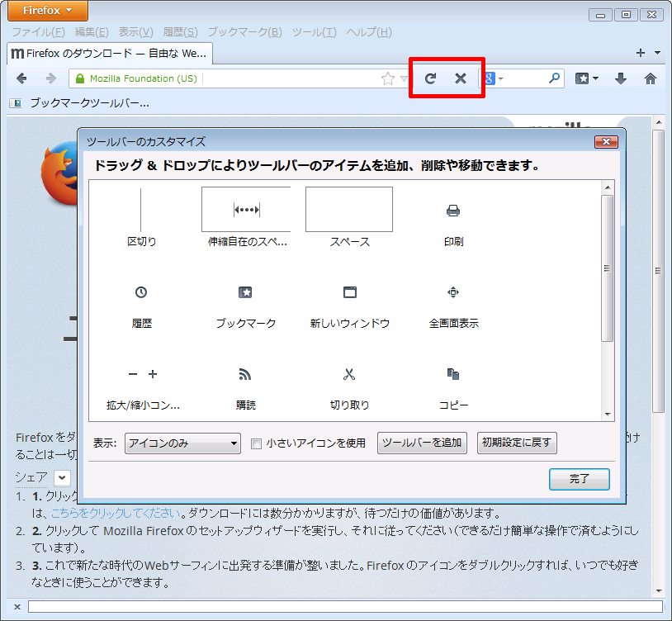Click the palette scrollbar down arrow
Viewport: 672px width, 621px height.
pos(608,414)
